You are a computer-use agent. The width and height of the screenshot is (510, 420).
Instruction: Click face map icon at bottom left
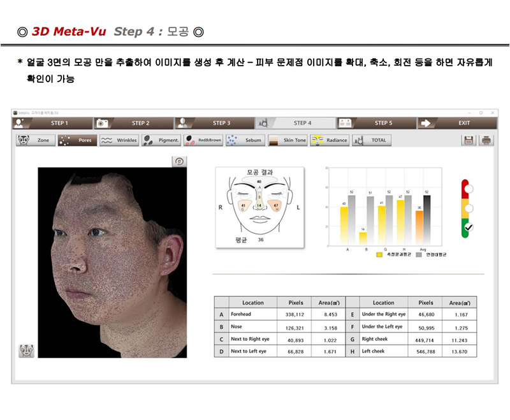click(x=26, y=351)
